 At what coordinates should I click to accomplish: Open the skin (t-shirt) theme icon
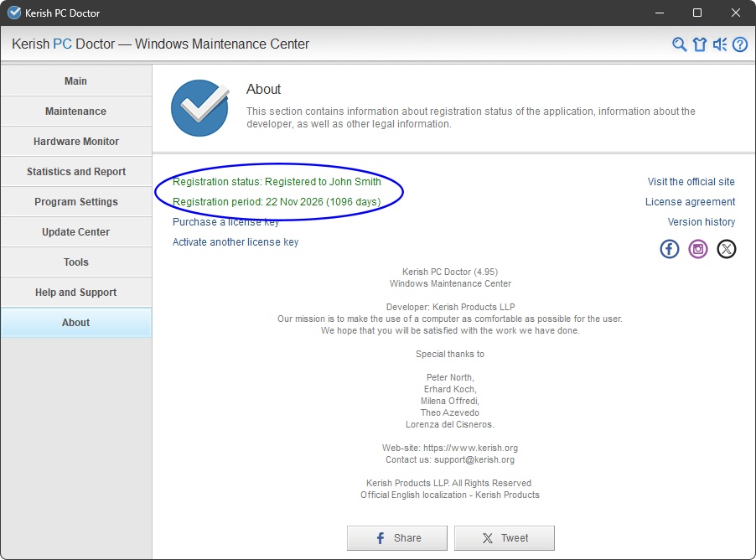pos(700,44)
